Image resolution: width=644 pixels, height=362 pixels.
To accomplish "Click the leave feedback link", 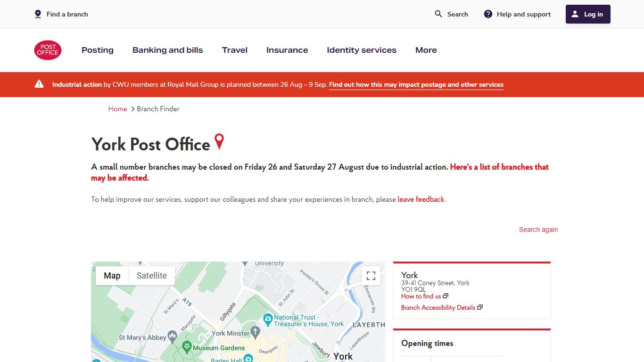I will 421,199.
